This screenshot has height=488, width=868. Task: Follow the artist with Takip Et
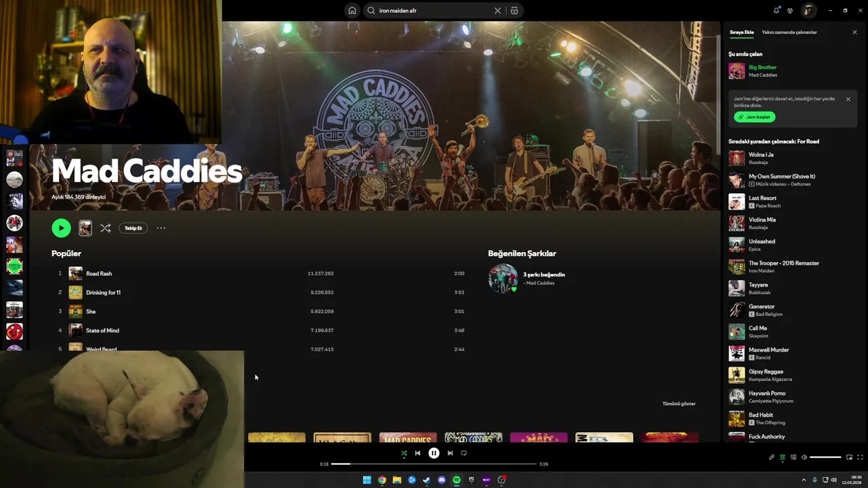(x=134, y=228)
